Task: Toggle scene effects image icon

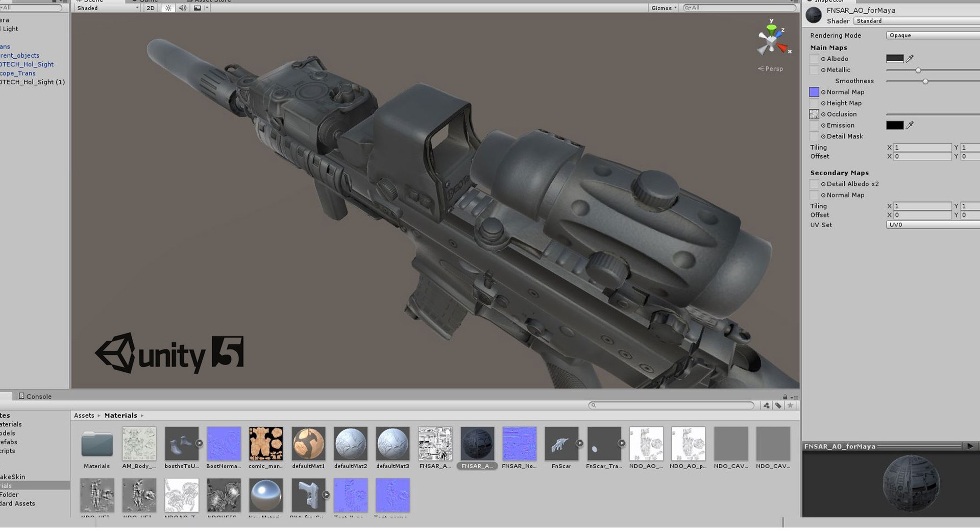Action: point(198,8)
